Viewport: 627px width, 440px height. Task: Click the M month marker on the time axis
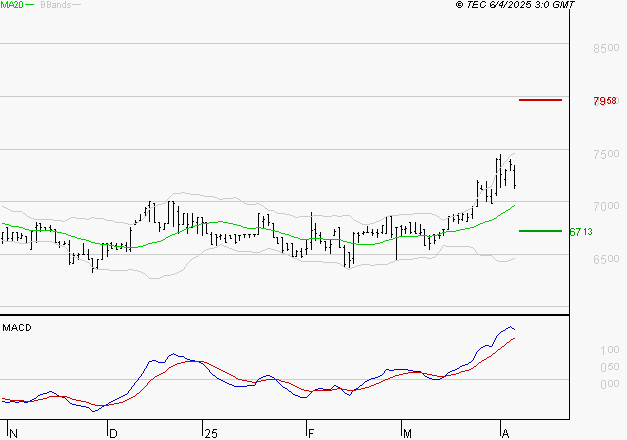click(x=407, y=434)
